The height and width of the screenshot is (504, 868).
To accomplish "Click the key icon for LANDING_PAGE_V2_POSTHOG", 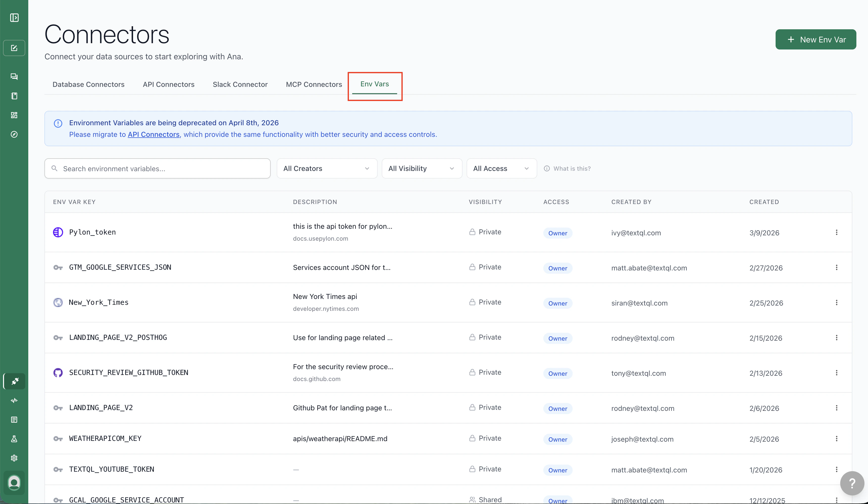I will tap(58, 338).
